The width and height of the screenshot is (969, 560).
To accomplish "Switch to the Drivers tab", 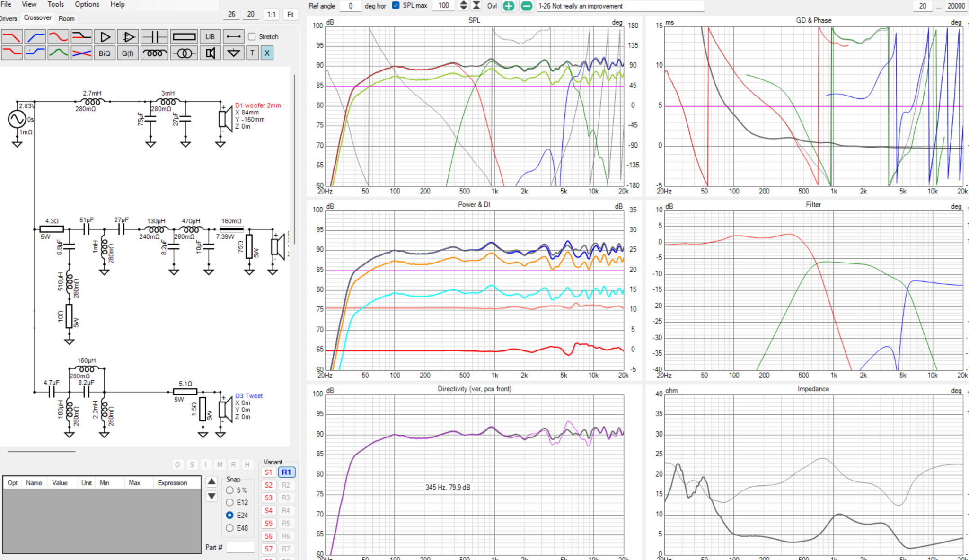I will (8, 18).
